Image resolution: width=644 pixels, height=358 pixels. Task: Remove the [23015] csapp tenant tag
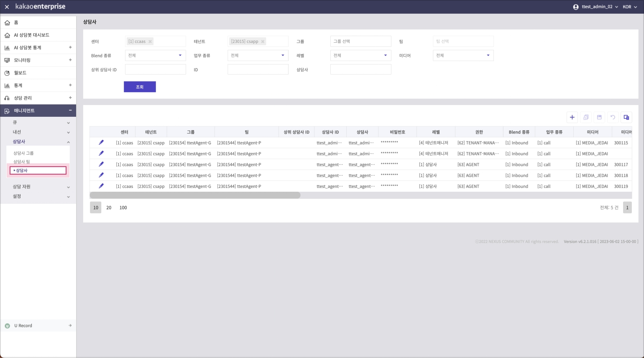(x=263, y=41)
